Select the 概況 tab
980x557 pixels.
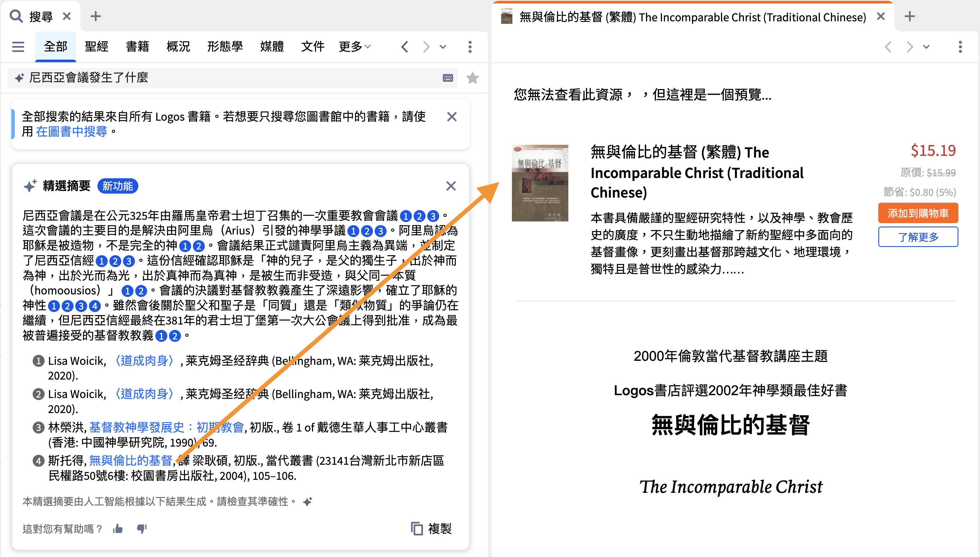point(178,47)
